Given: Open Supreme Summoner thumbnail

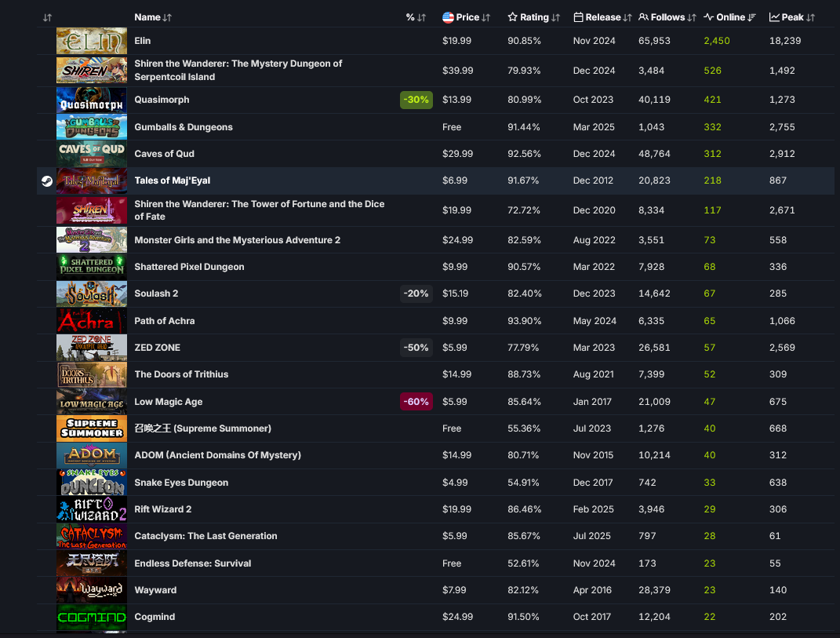Looking at the screenshot, I should point(92,428).
